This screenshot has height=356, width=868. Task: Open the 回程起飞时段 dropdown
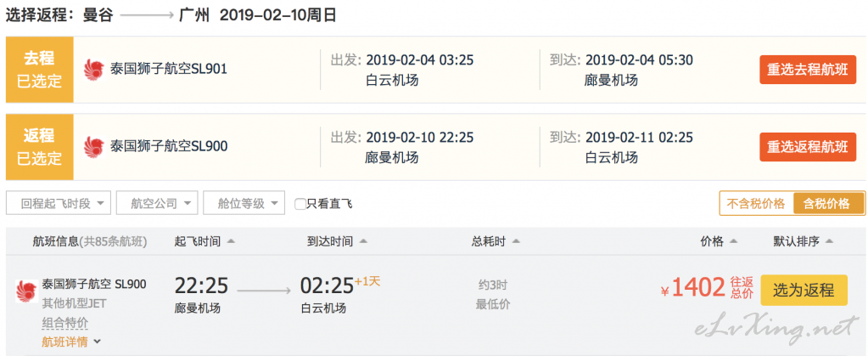point(59,203)
